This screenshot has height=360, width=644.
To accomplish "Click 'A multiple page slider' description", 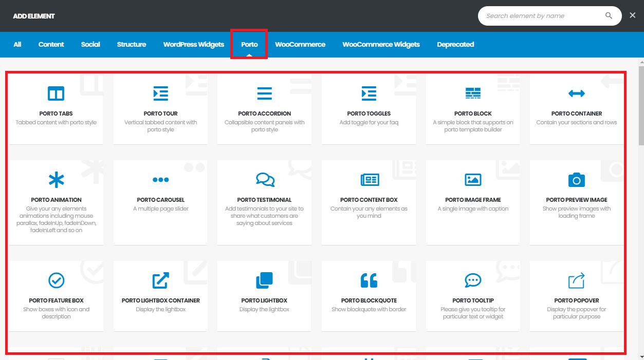I will 160,209.
